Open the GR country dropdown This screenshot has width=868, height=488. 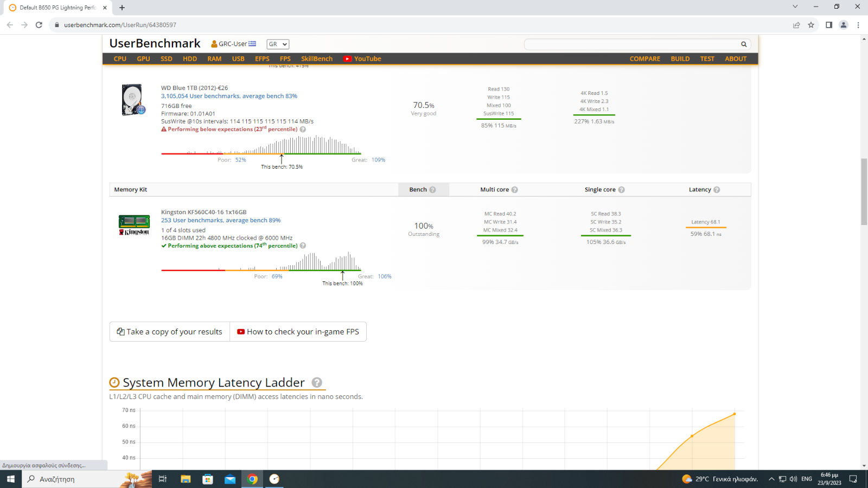tap(278, 44)
